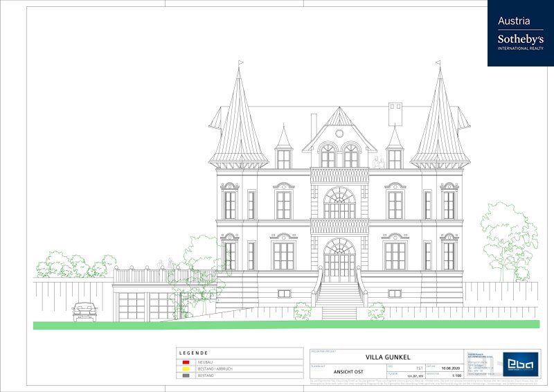
Task: Click the VILLA GUNKEL project title
Action: pos(388,357)
